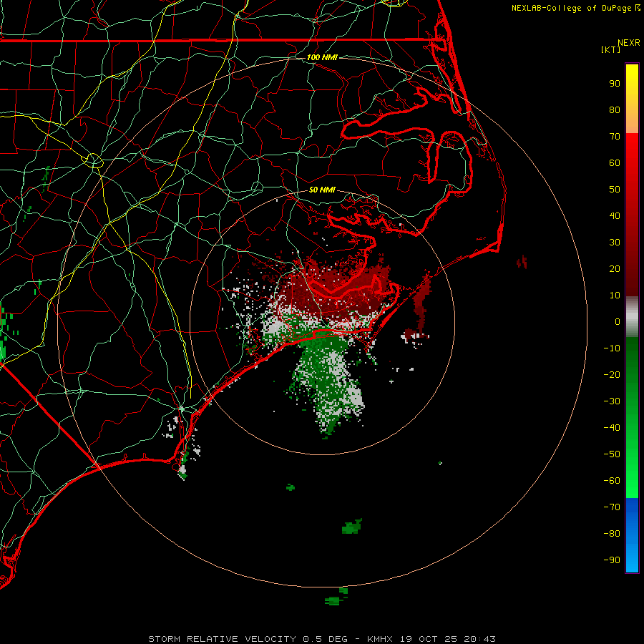Click the 40 knot scale label

tap(615, 215)
